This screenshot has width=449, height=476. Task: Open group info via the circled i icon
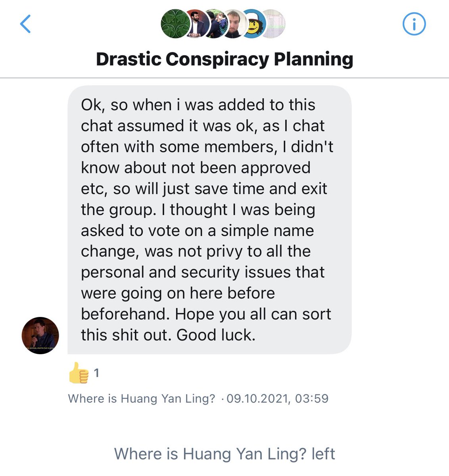click(x=414, y=24)
